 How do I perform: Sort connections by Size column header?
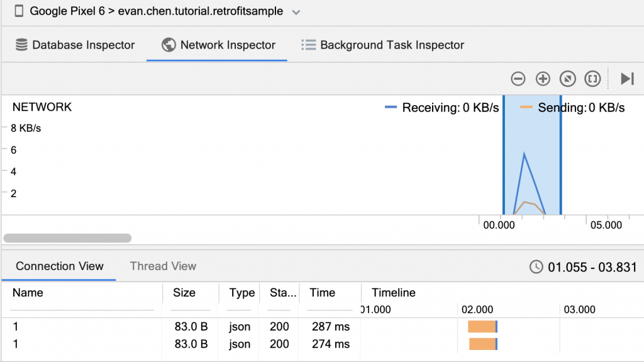pyautogui.click(x=184, y=293)
